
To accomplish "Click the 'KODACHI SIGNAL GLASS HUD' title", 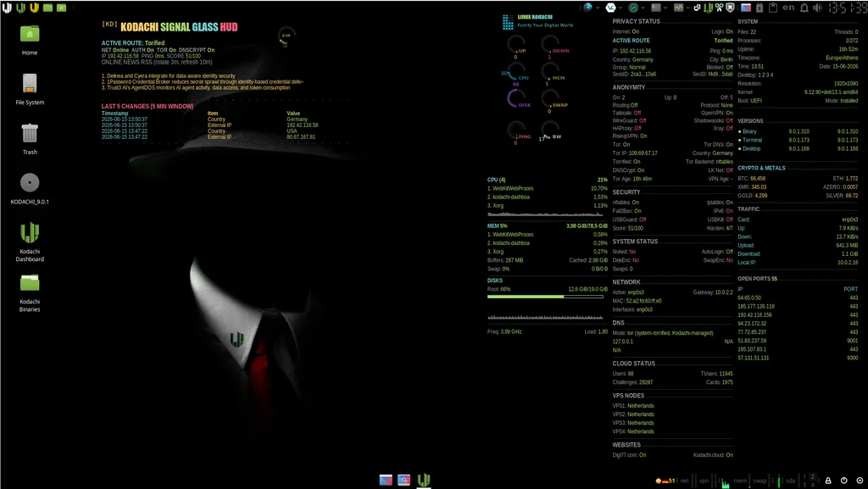I will click(179, 26).
